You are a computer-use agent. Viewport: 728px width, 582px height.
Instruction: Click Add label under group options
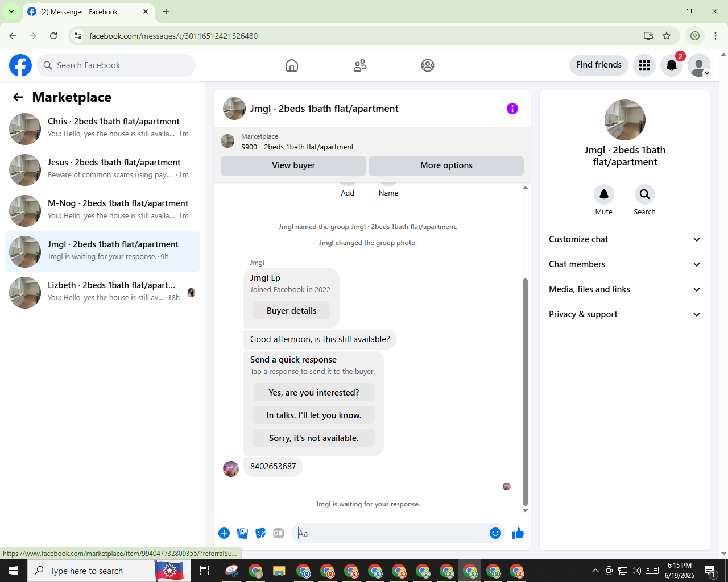[348, 193]
